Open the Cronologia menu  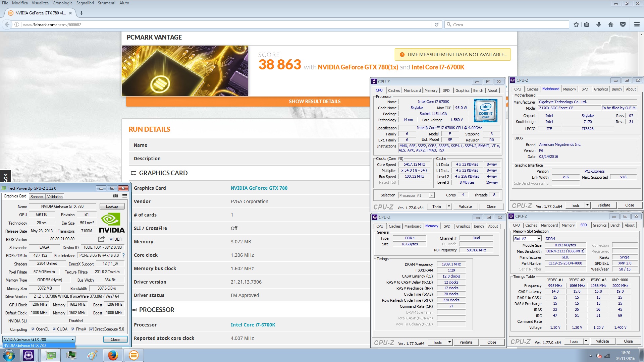click(62, 3)
